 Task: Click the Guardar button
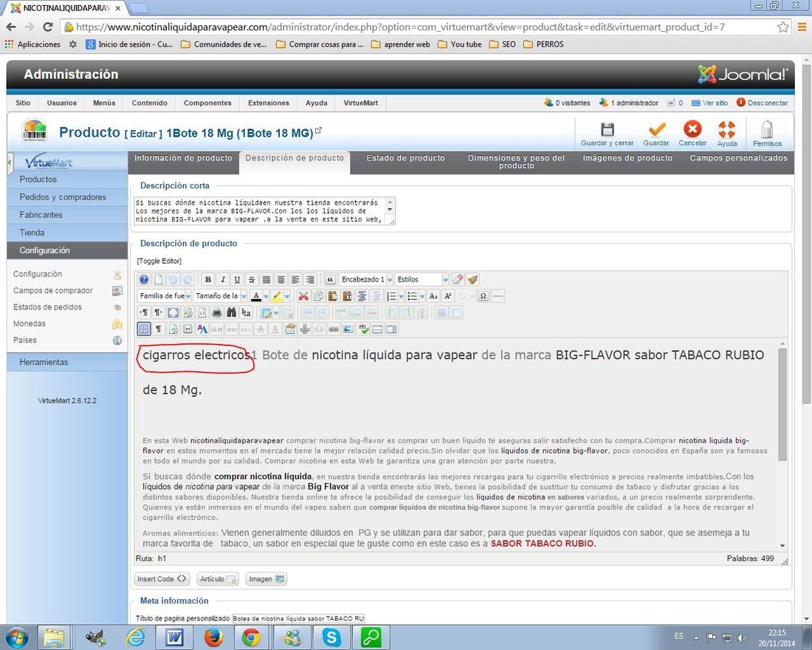(x=656, y=134)
